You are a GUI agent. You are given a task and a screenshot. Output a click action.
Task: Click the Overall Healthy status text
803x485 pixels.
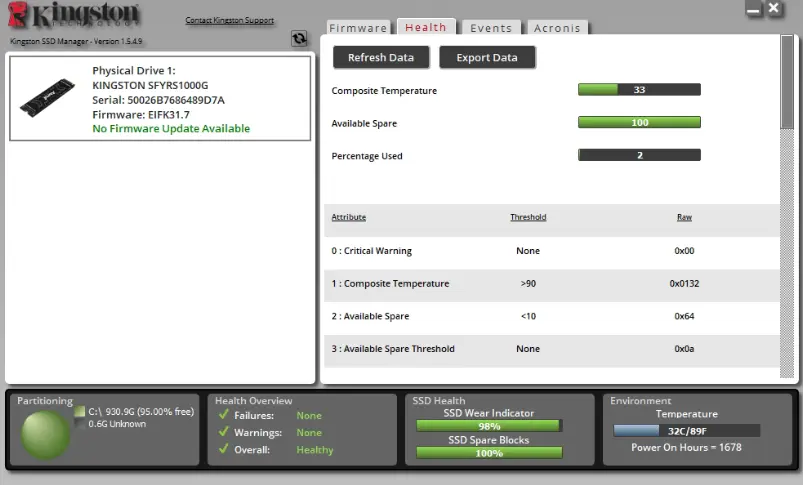point(315,450)
